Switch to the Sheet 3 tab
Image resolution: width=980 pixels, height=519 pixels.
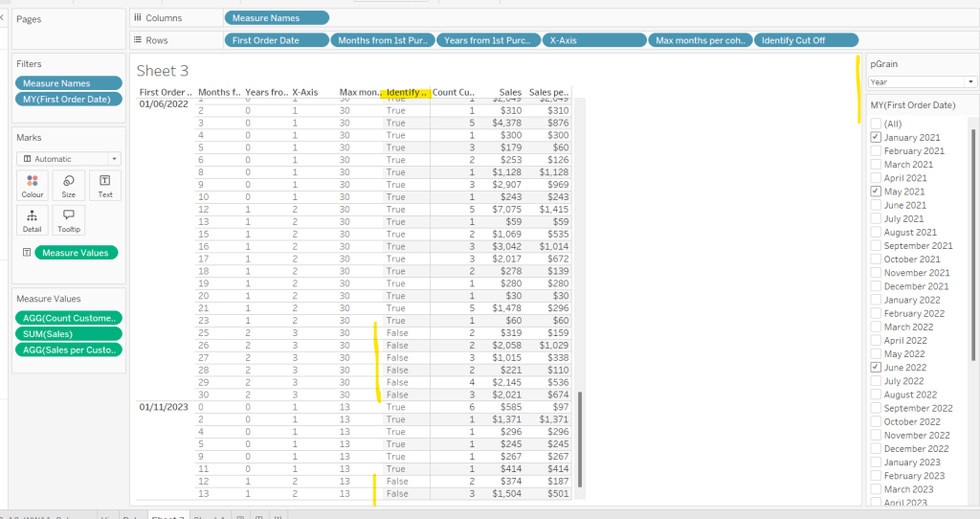168,517
